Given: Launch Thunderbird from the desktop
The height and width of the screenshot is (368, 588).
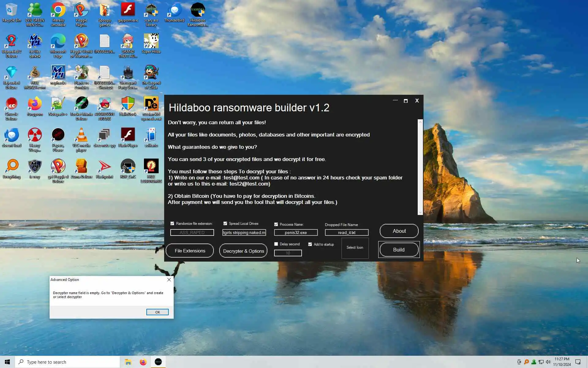Looking at the screenshot, I should point(174,12).
